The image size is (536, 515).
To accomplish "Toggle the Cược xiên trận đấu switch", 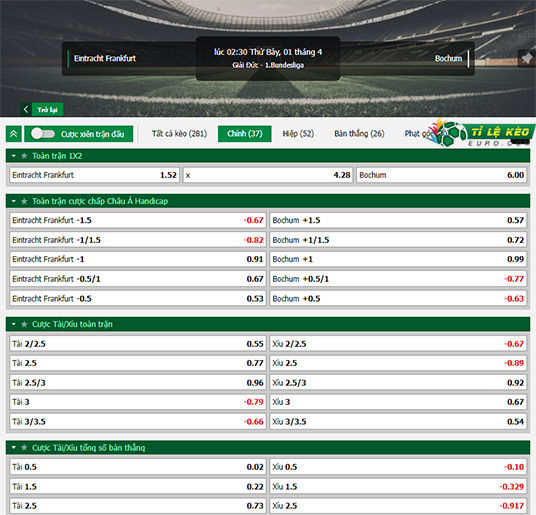I will point(43,134).
